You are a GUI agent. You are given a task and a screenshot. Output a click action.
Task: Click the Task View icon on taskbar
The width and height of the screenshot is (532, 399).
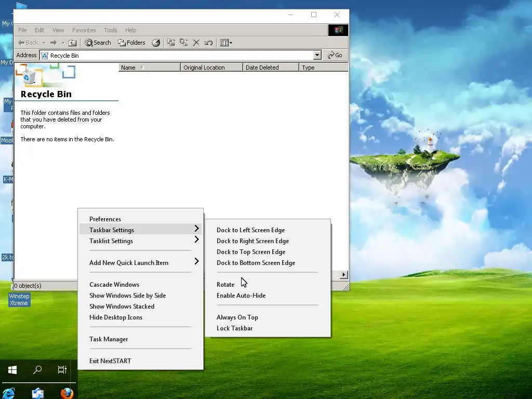click(x=62, y=370)
